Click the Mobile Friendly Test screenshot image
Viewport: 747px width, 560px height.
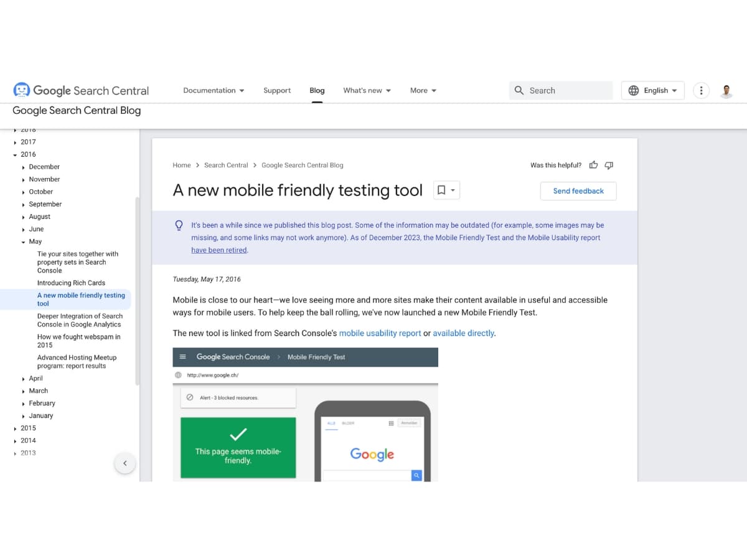[305, 414]
